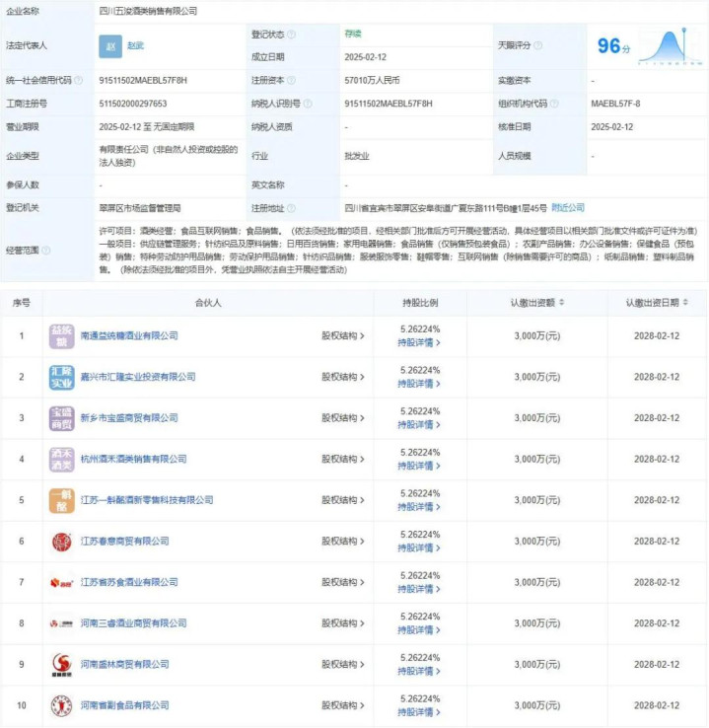Click help icon next to 组织机构代码

tap(554, 104)
